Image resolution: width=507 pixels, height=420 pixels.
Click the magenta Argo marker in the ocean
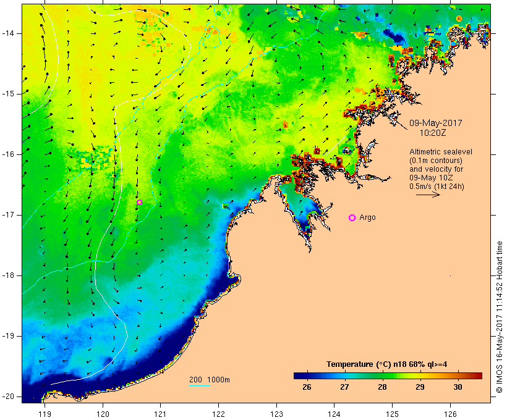point(139,202)
